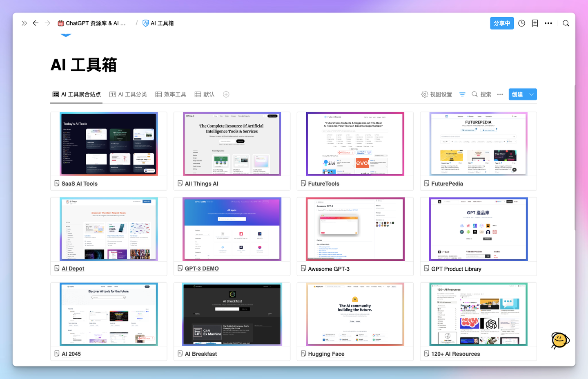Click page icon beside AI Breakfast

coord(180,353)
